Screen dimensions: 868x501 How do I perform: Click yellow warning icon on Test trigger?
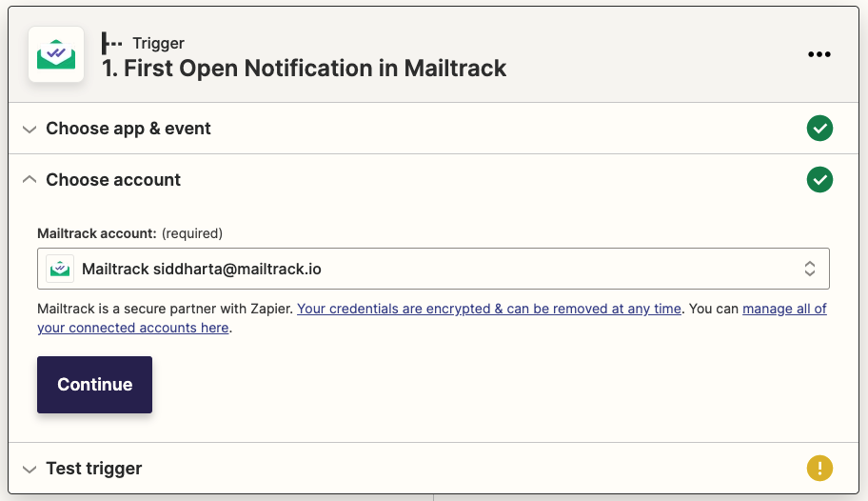[819, 468]
